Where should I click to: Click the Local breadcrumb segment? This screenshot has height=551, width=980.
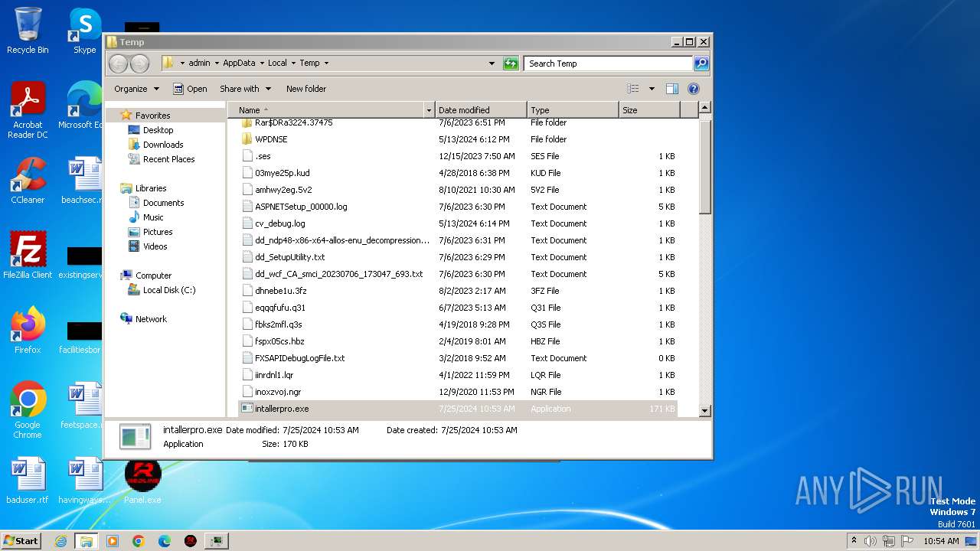pyautogui.click(x=277, y=64)
